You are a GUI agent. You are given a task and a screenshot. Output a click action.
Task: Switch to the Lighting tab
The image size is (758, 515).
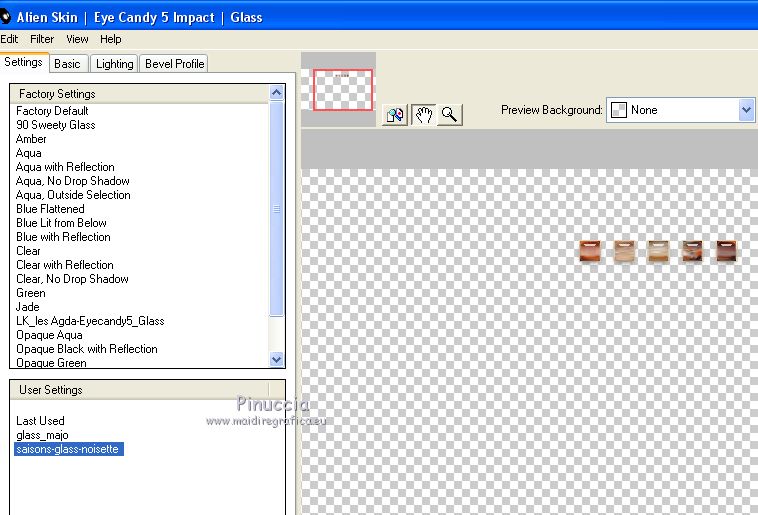click(115, 64)
